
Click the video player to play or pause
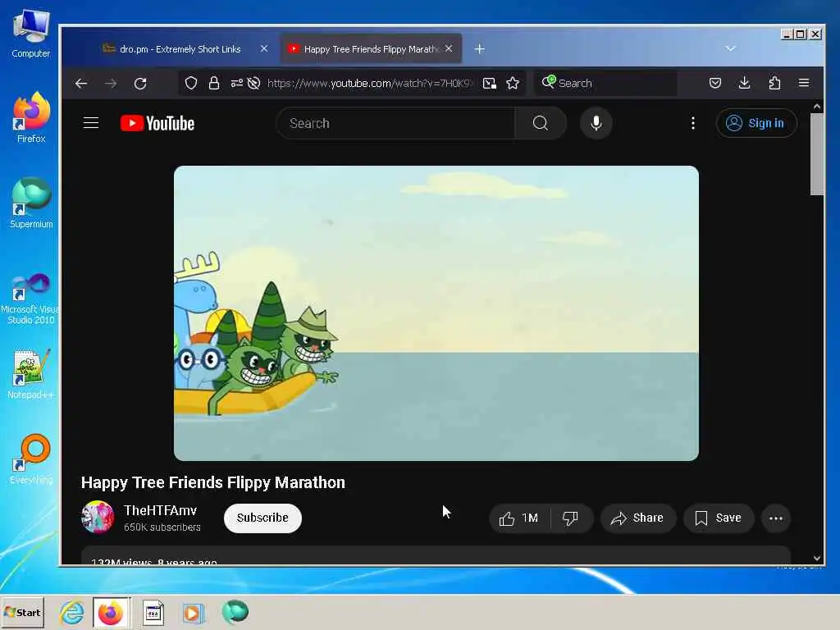tap(436, 313)
